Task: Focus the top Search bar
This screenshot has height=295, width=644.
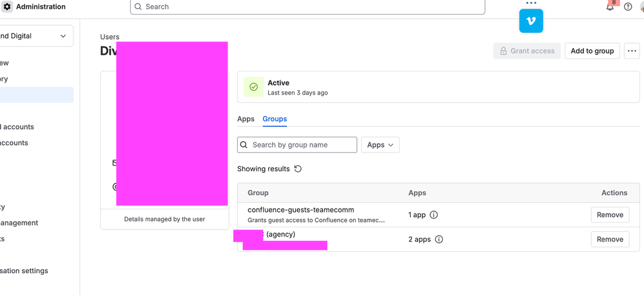Action: (x=307, y=6)
